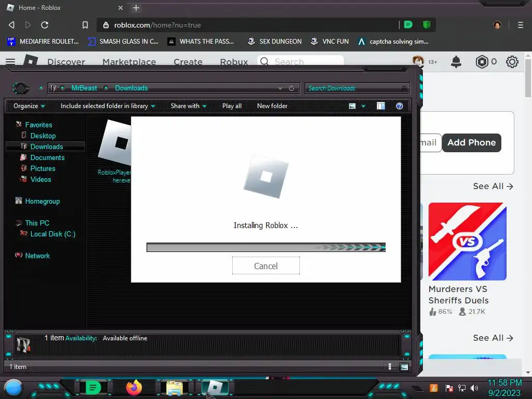Open the VNC FUN bookmark
The image size is (532, 399).
pos(330,42)
